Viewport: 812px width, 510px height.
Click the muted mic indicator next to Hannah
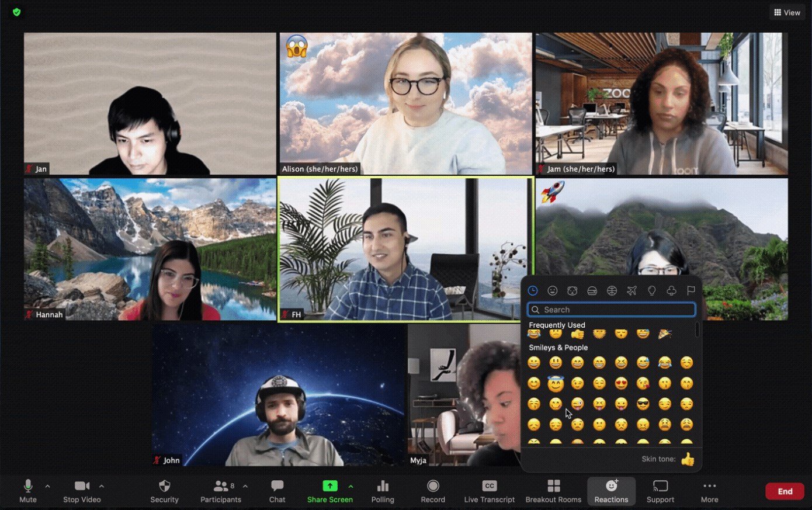pyautogui.click(x=29, y=314)
